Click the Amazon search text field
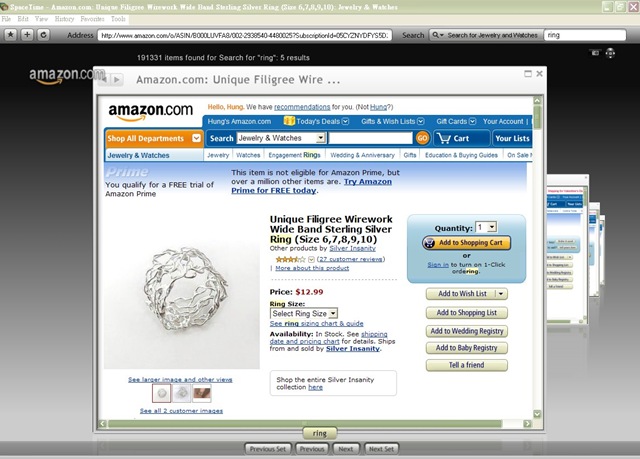The image size is (640, 459). coord(370,138)
